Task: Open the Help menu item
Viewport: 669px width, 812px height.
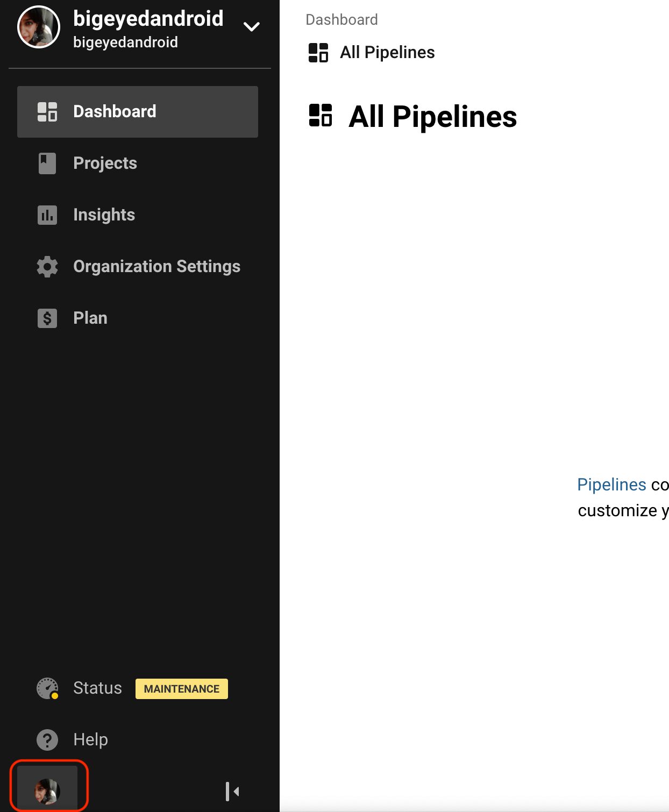Action: pos(90,740)
